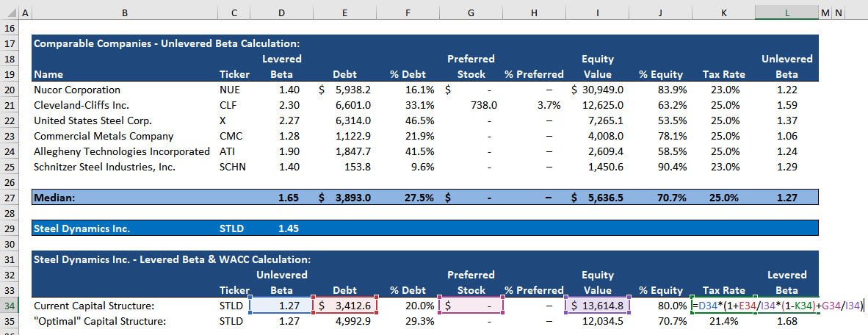Click "Optimal" Capital Structure label
Image resolution: width=868 pixels, height=335 pixels.
(100, 320)
